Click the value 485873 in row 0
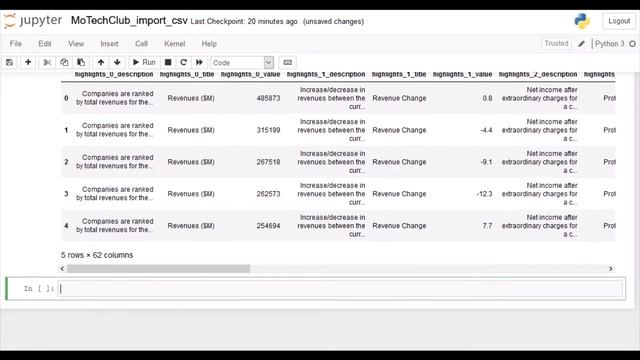Viewport: 640px width, 360px height. (x=268, y=98)
